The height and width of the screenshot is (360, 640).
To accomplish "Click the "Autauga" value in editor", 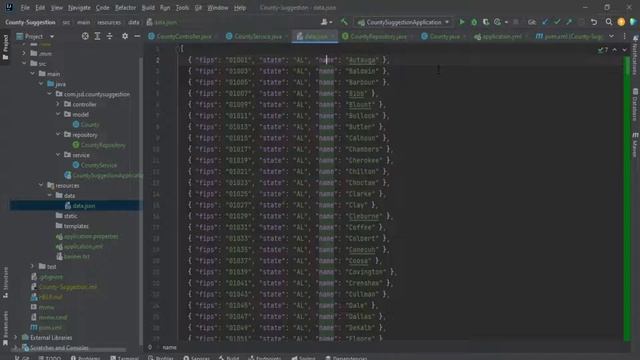I will [361, 60].
